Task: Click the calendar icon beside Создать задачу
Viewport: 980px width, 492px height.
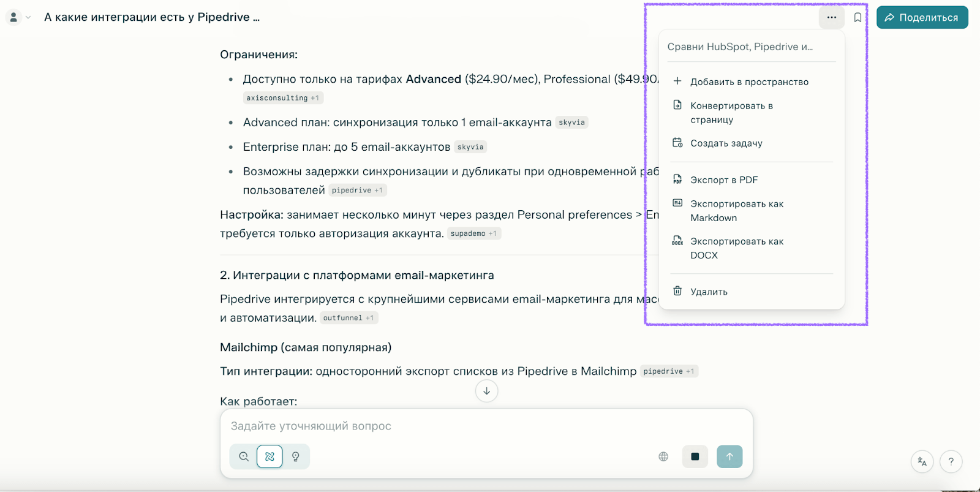Action: tap(677, 142)
